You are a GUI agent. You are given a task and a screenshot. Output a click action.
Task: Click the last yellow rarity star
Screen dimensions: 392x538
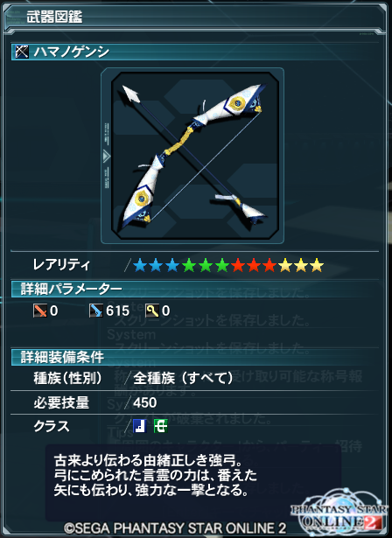(x=317, y=265)
